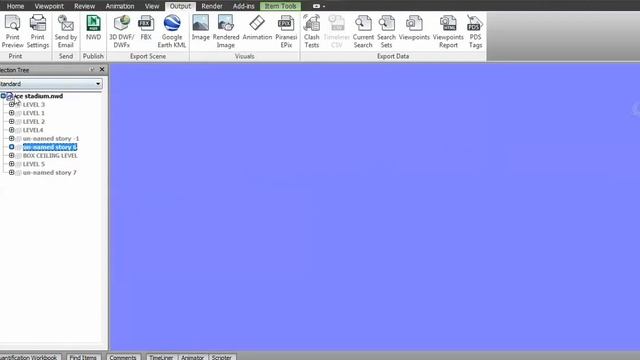
Task: Expand BOX CEILING LEVEL node
Action: click(x=11, y=156)
